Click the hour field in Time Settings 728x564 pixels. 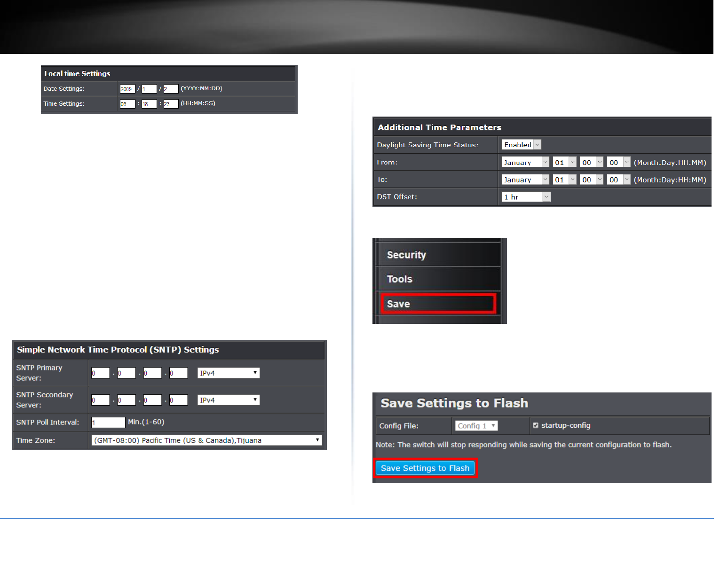click(127, 104)
